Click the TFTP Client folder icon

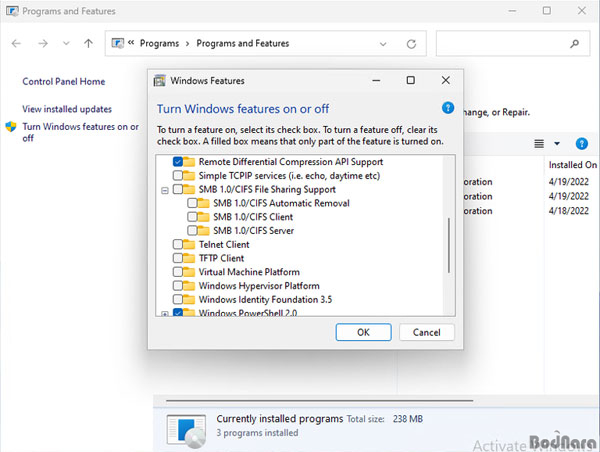click(189, 258)
